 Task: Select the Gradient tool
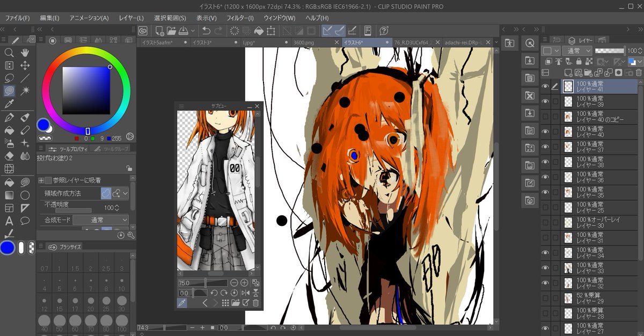point(9,195)
